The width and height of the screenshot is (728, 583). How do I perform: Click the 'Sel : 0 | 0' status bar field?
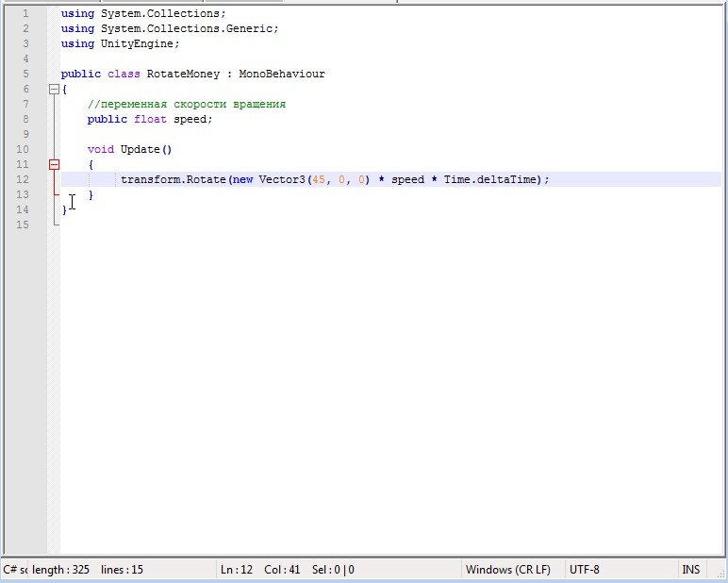334,570
